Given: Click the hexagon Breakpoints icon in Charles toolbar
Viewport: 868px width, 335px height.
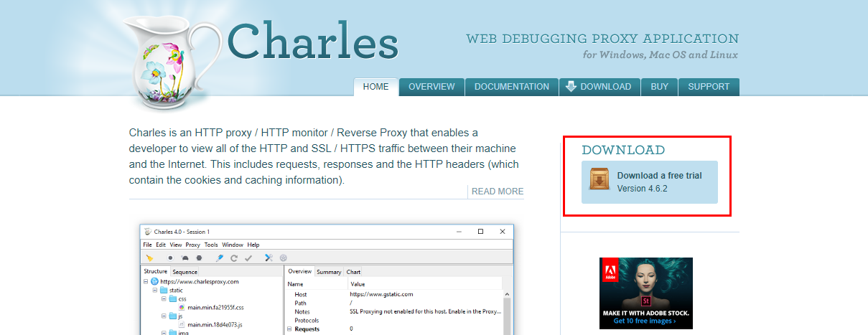Looking at the screenshot, I should tap(199, 258).
